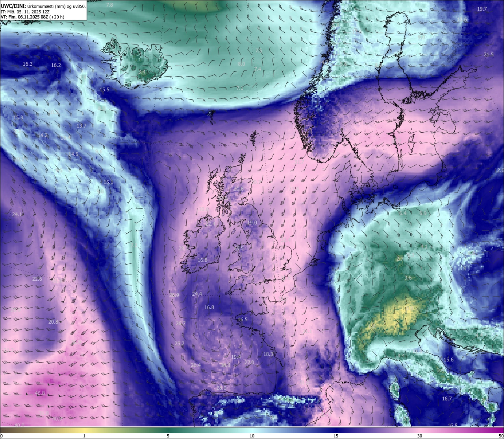Image resolution: width=504 pixels, height=439 pixels.
Task: Click the legend tick label 5
Action: [x=168, y=436]
